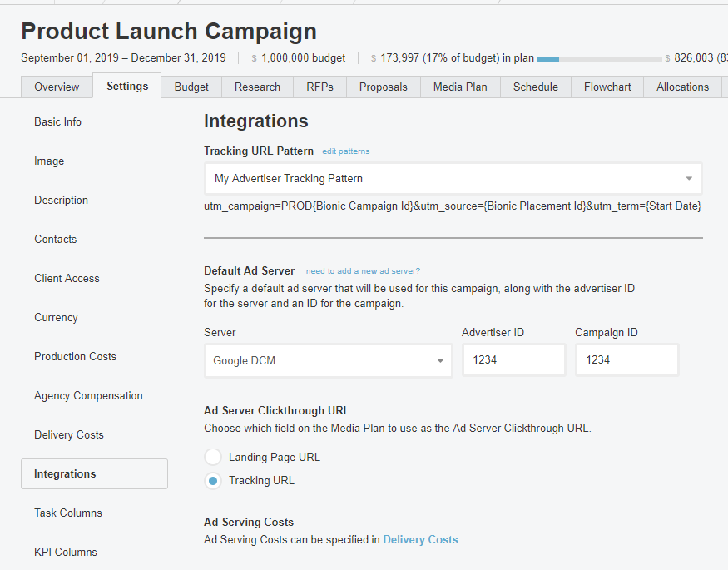The width and height of the screenshot is (728, 570).
Task: Click the 1,000,000 budget text
Action: pos(303,58)
